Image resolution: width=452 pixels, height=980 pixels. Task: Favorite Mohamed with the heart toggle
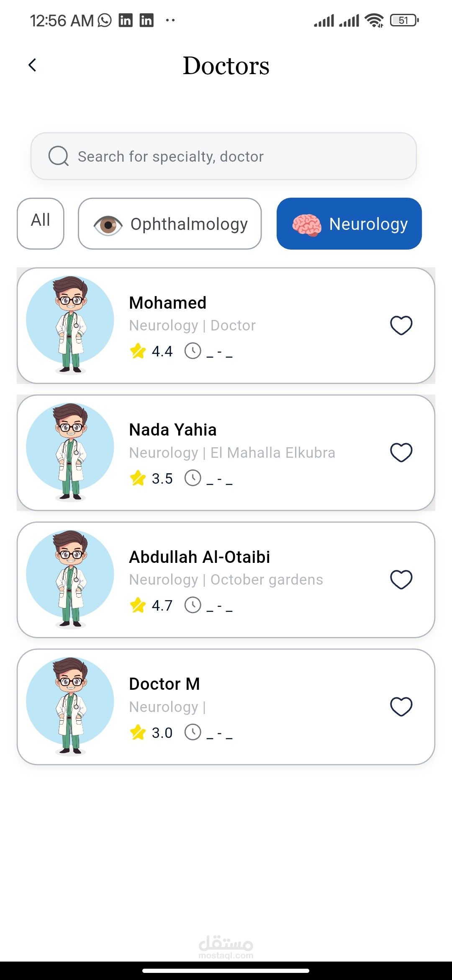tap(401, 325)
